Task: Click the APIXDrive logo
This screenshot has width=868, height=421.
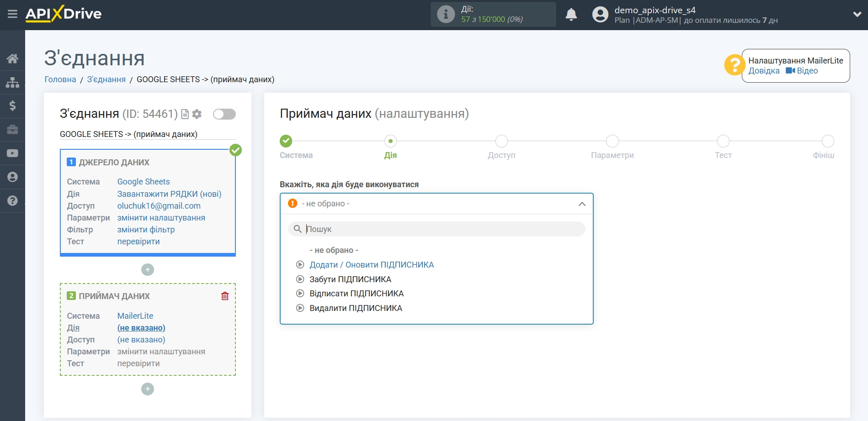Action: (64, 14)
